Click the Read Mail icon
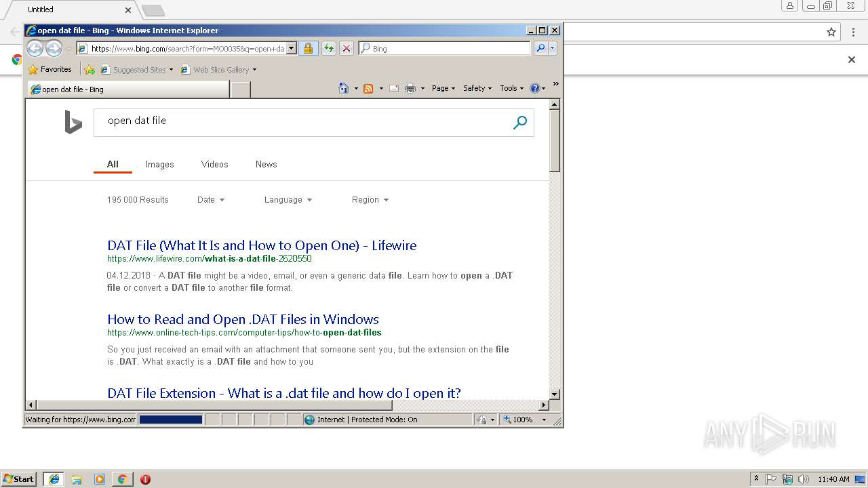 click(x=394, y=88)
